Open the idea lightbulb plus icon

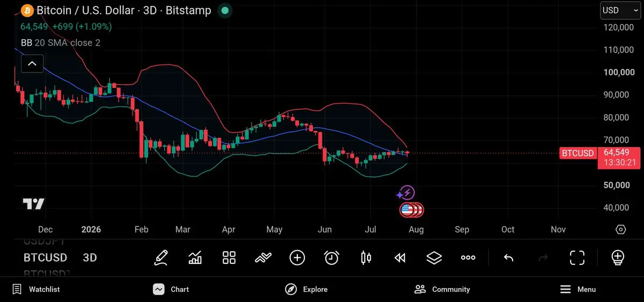[x=618, y=257]
